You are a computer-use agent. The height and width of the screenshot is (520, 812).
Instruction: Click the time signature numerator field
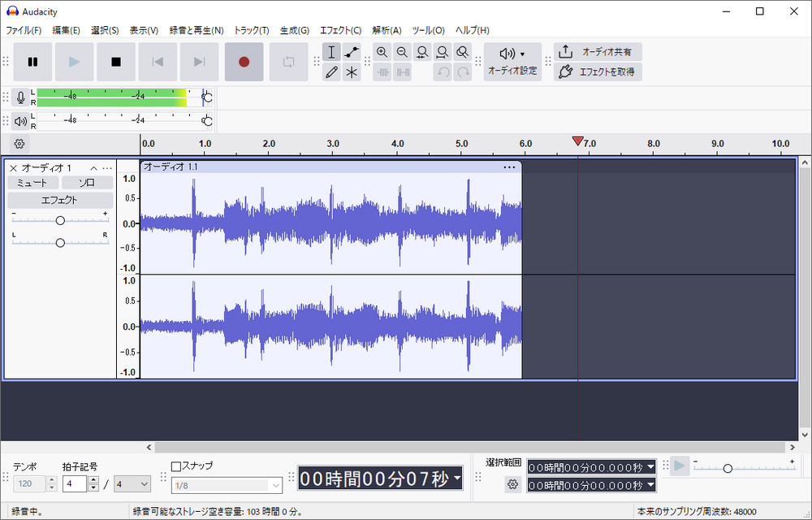pyautogui.click(x=75, y=483)
